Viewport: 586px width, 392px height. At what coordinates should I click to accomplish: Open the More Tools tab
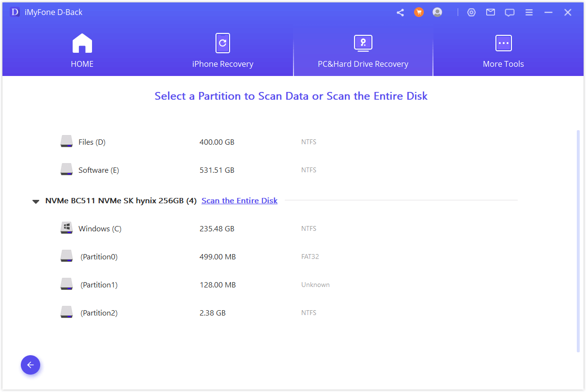pyautogui.click(x=503, y=51)
